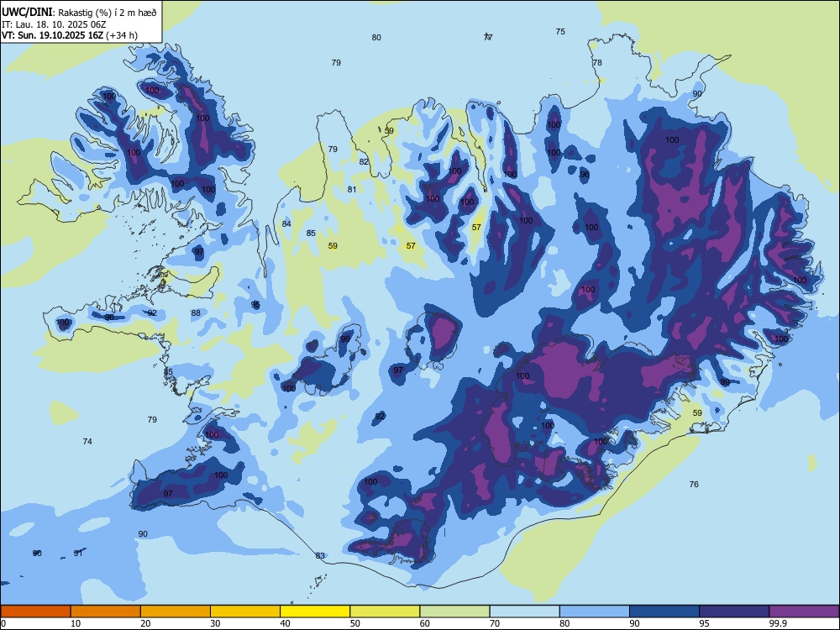Click the '81' humidity value on the map
This screenshot has width=840, height=630.
point(352,189)
